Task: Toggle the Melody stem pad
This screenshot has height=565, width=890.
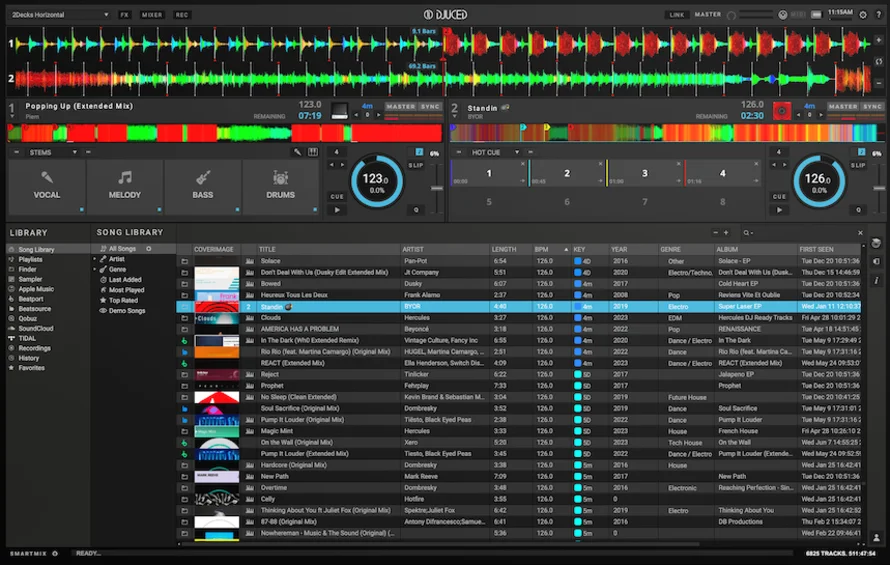Action: (x=125, y=187)
